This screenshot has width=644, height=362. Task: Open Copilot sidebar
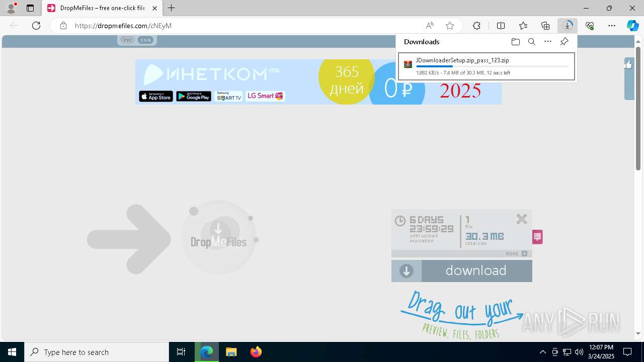click(632, 26)
